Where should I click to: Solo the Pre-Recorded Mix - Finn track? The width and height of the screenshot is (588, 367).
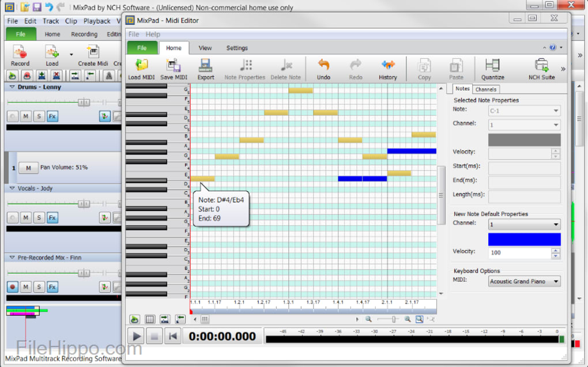coord(38,286)
